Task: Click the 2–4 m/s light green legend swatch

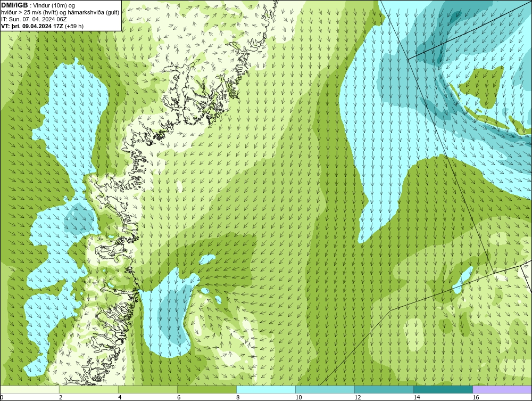Action: 88,389
